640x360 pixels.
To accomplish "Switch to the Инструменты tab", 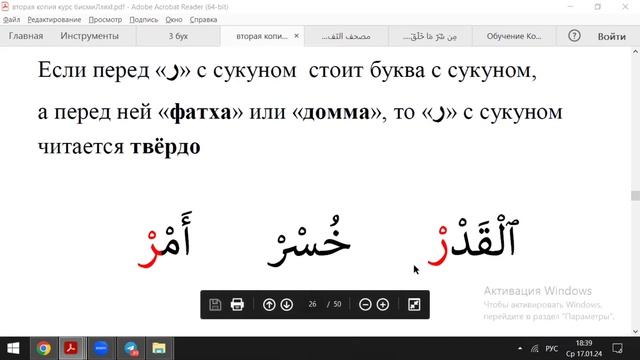I will (89, 36).
